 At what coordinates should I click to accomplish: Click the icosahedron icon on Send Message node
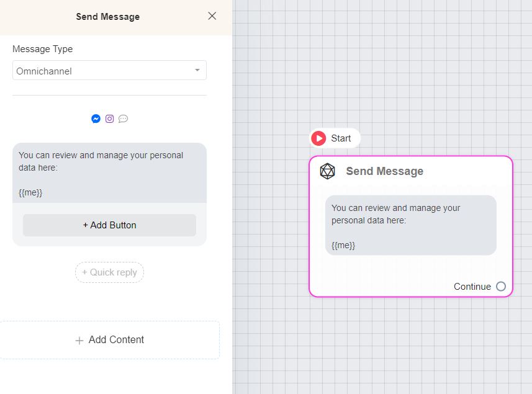(327, 171)
